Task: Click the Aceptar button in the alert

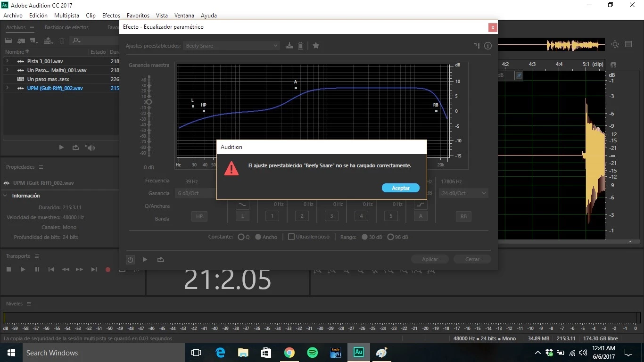Action: tap(401, 188)
